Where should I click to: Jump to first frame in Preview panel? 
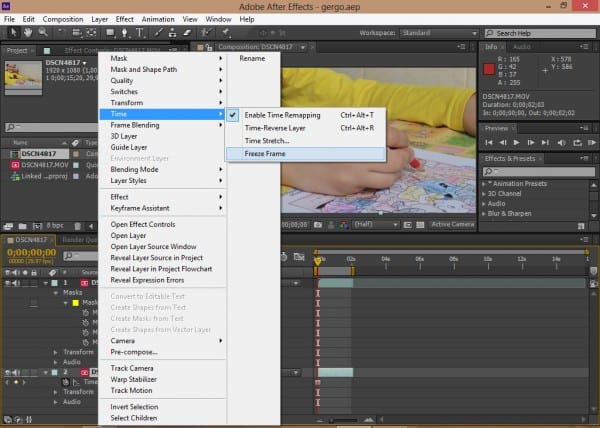[x=487, y=142]
